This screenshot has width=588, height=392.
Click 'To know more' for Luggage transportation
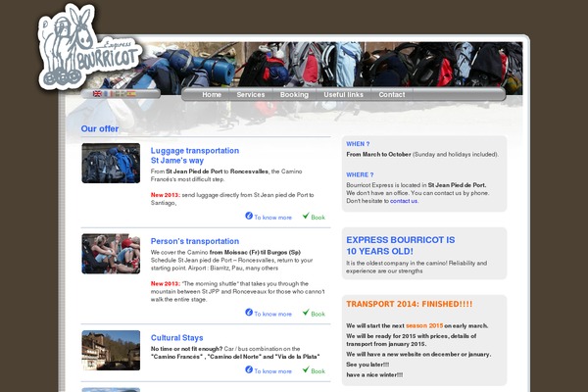click(273, 218)
